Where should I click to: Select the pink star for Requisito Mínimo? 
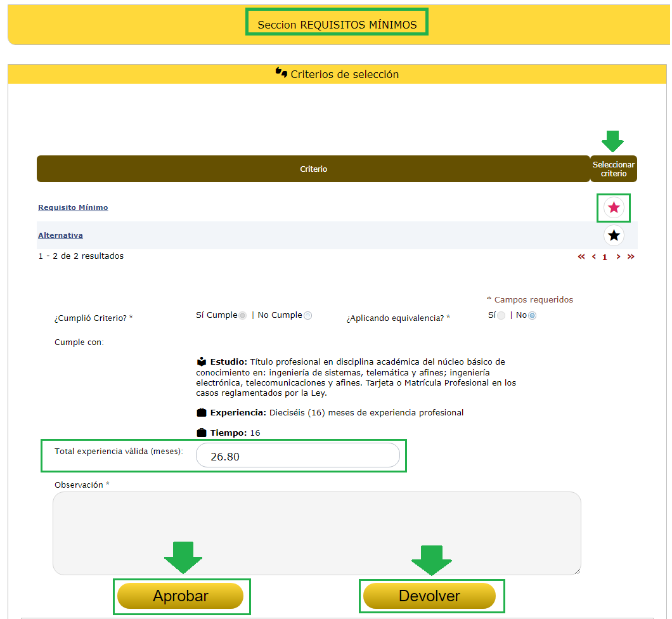(x=613, y=207)
